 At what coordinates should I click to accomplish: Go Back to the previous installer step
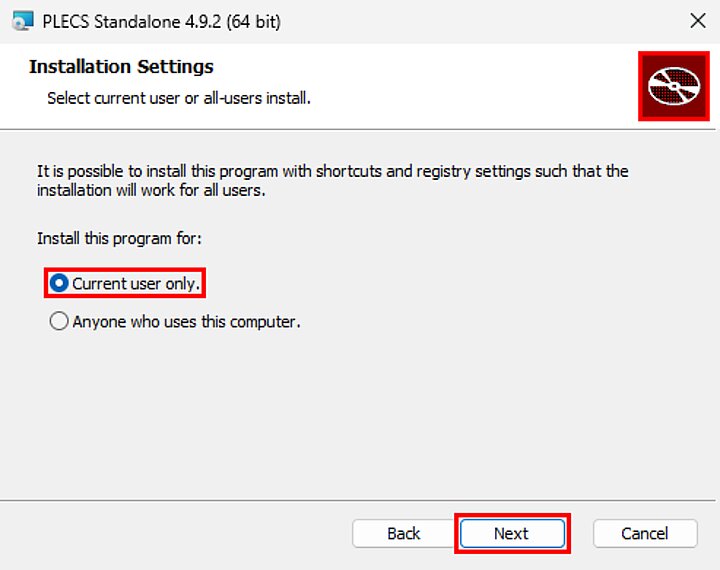coord(403,533)
